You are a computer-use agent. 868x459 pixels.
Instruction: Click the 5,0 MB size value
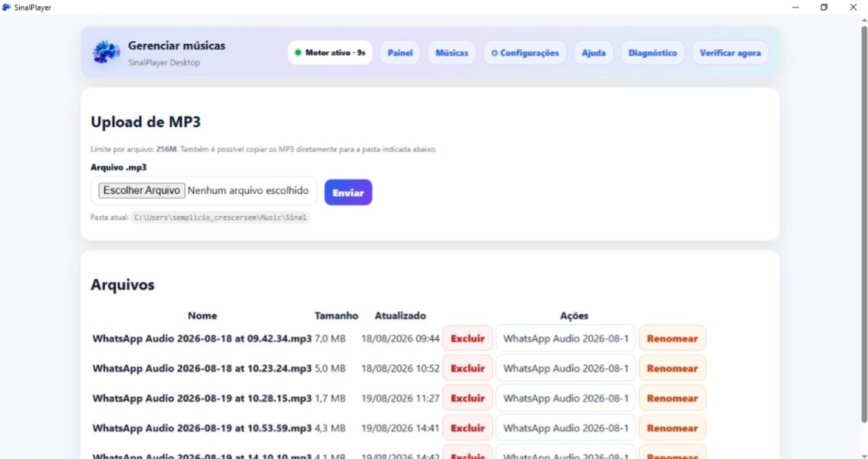tap(330, 368)
